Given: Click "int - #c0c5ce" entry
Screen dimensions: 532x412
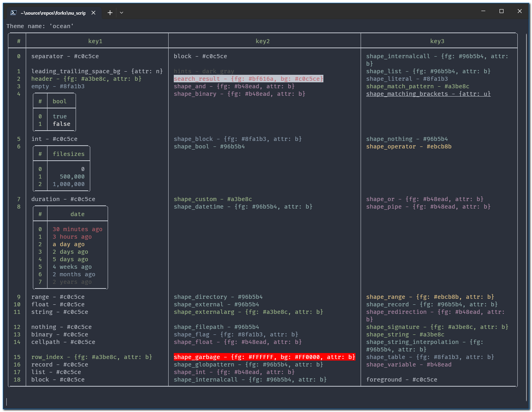Looking at the screenshot, I should click(x=55, y=139).
